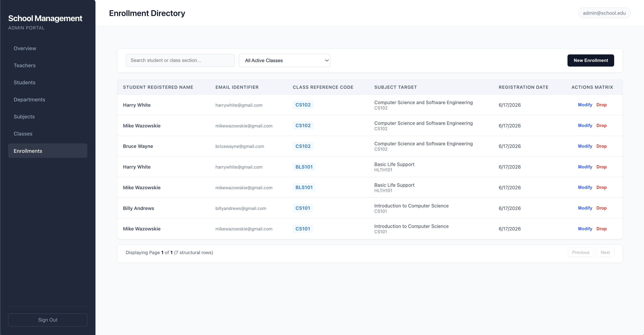
Task: Click the Sign Out button
Action: pos(48,320)
